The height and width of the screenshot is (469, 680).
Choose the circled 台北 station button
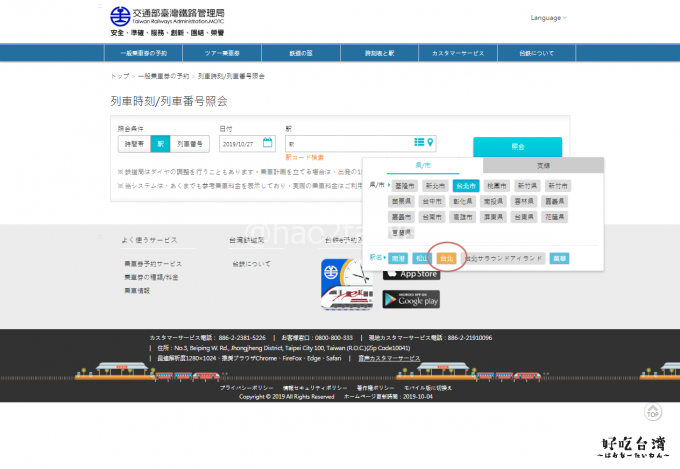pos(447,258)
